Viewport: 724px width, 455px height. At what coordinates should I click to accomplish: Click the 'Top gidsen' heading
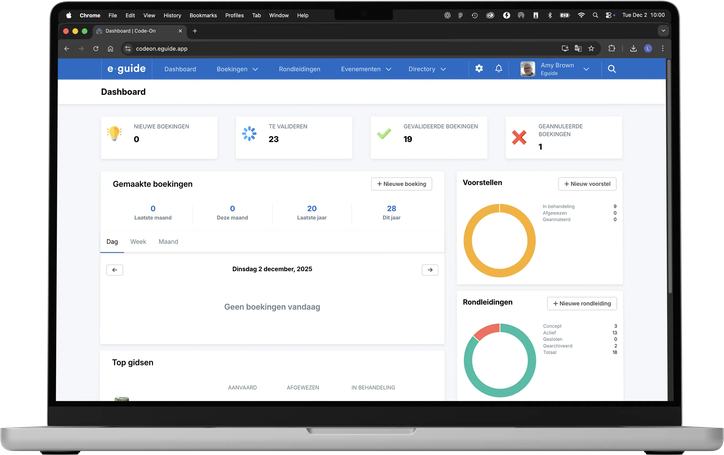tap(133, 363)
